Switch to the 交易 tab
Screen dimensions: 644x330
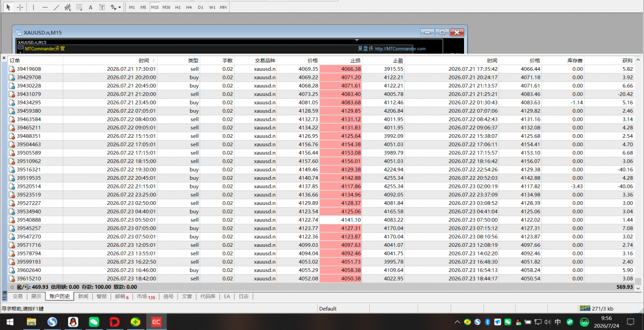point(18,296)
